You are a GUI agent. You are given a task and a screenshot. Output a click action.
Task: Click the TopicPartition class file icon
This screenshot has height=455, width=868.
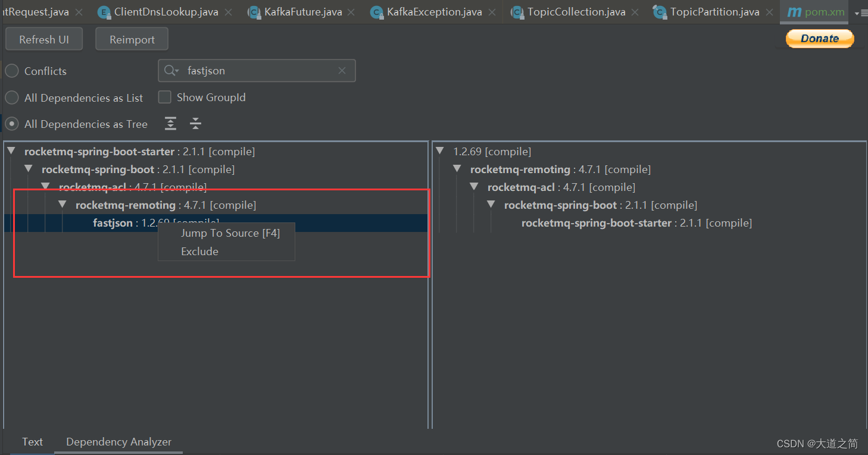click(x=660, y=12)
